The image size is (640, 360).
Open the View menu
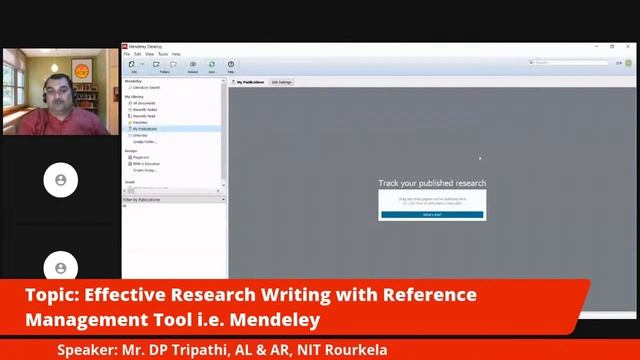150,54
